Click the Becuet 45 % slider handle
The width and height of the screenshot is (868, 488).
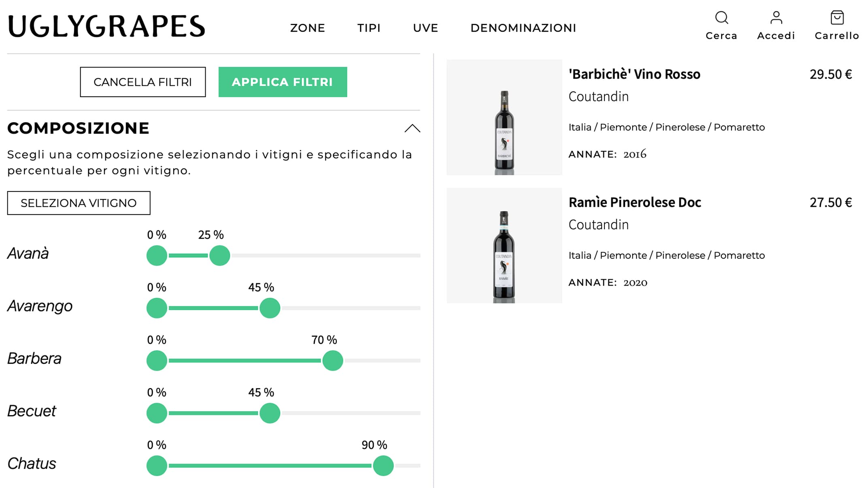270,413
